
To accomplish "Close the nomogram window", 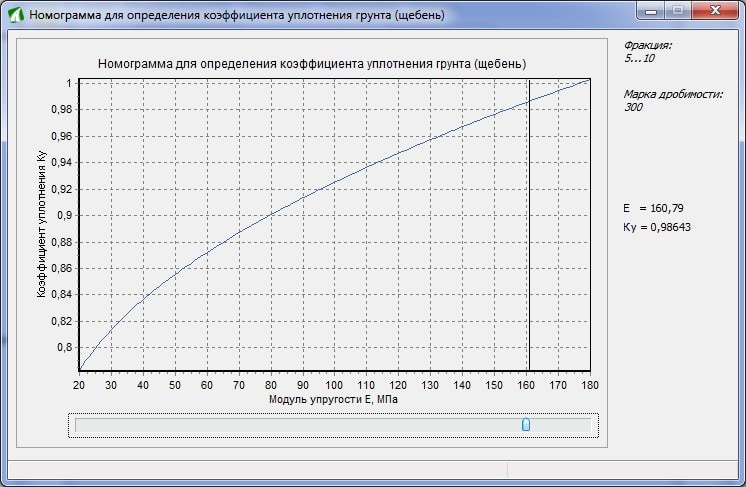I will pyautogui.click(x=715, y=10).
